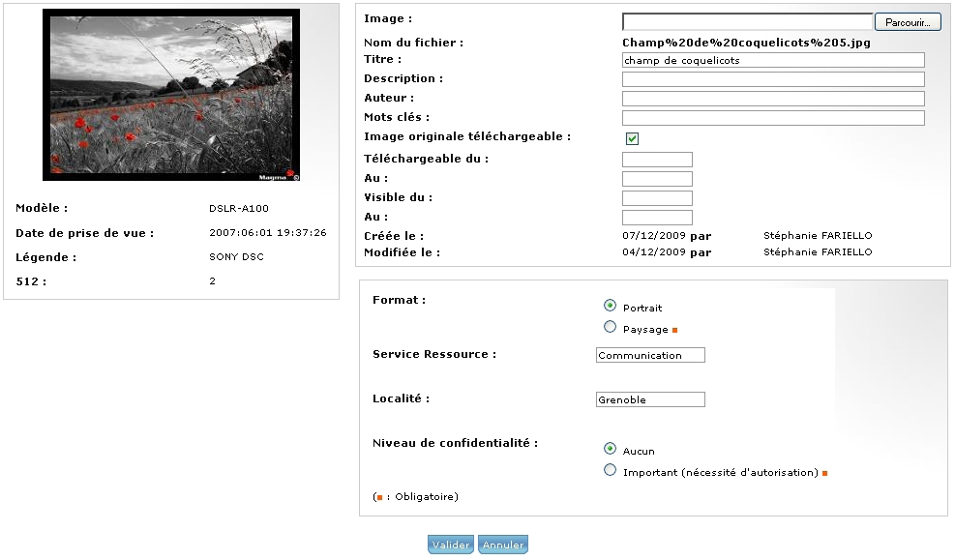Click the date value '2007:06:01 19:37:26'
Screen dimensions: 955x560
point(268,232)
